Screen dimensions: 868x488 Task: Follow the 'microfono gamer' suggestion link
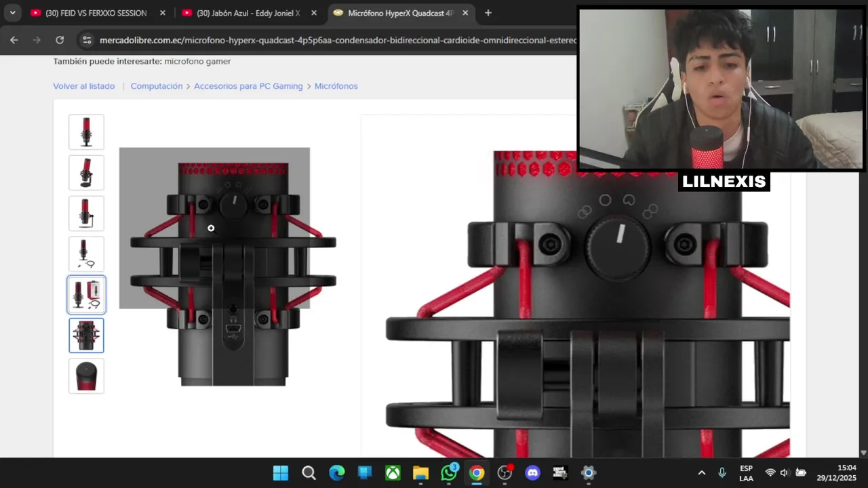coord(197,61)
